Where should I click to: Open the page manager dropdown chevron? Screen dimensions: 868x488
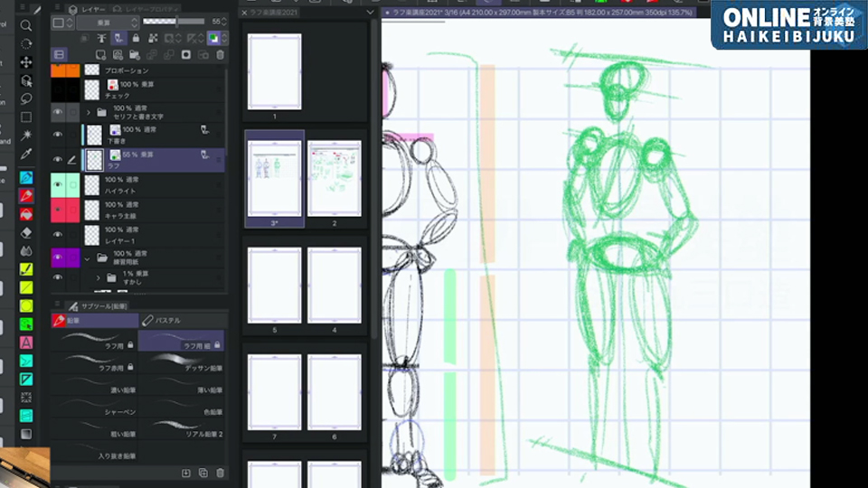(x=370, y=12)
